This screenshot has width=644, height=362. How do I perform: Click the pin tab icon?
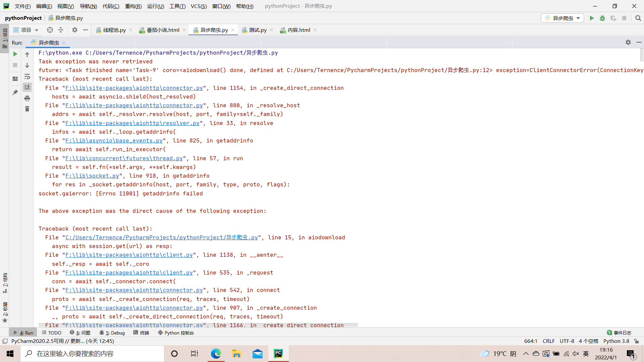coord(15,92)
